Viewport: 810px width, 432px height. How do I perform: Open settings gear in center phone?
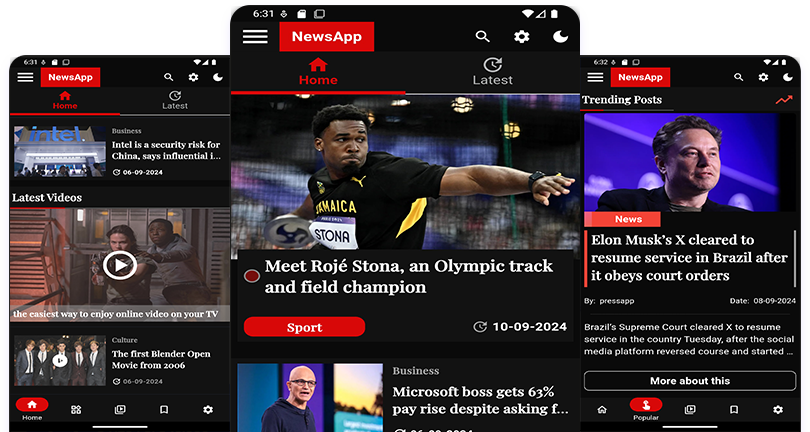[521, 36]
